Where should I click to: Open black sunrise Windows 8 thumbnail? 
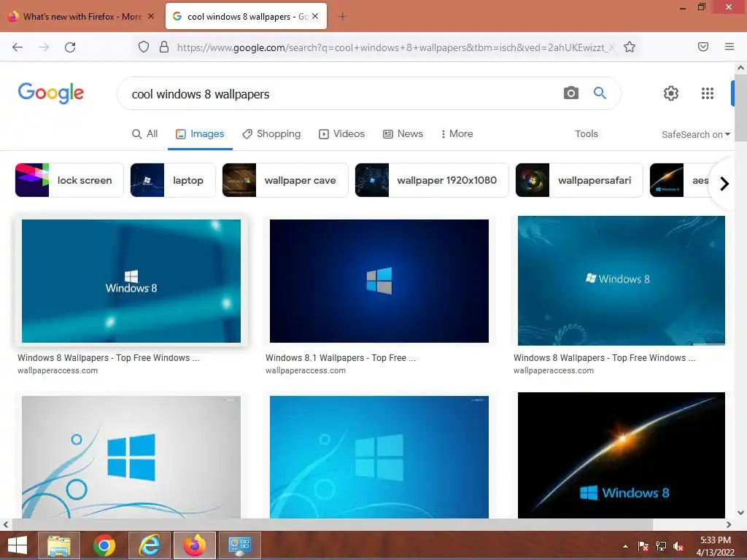(622, 455)
